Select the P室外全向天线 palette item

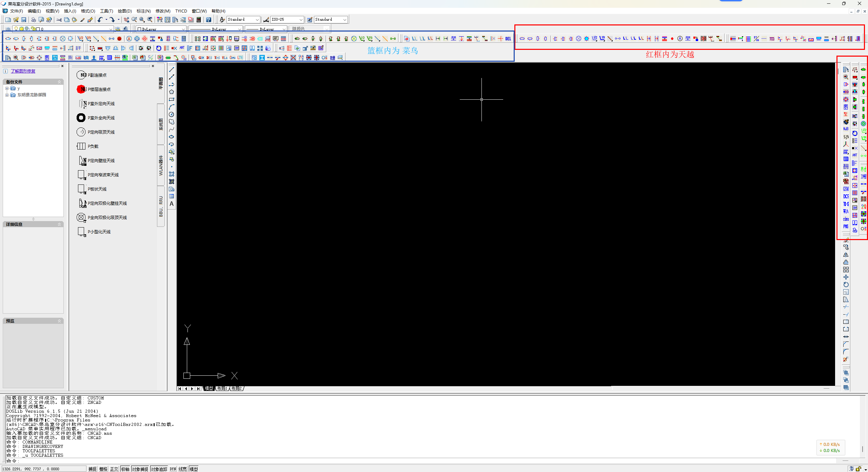coord(96,118)
